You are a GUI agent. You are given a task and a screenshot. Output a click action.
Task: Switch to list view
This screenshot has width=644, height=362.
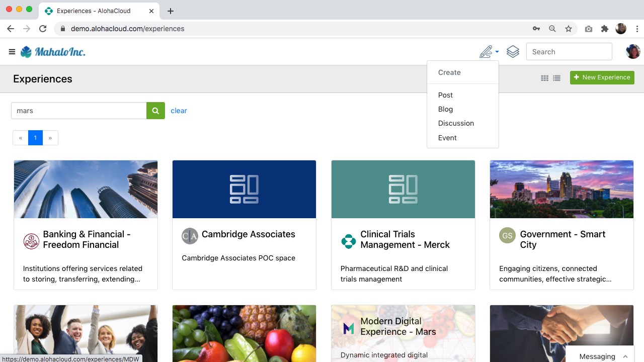coord(556,78)
